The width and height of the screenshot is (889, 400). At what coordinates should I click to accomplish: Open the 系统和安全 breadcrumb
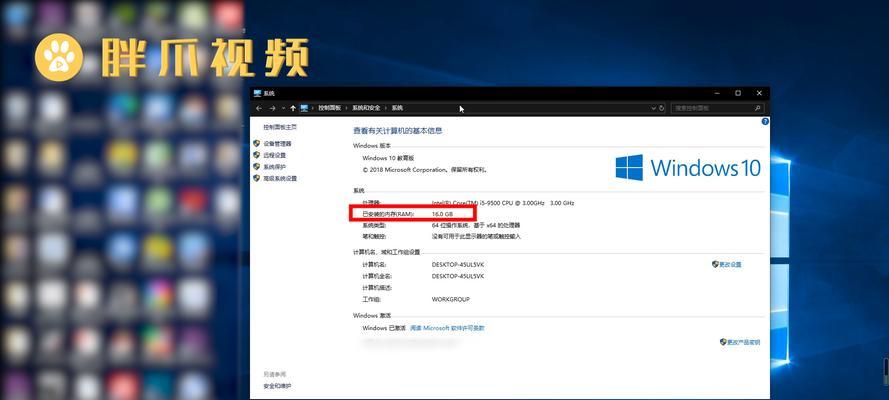coord(366,108)
